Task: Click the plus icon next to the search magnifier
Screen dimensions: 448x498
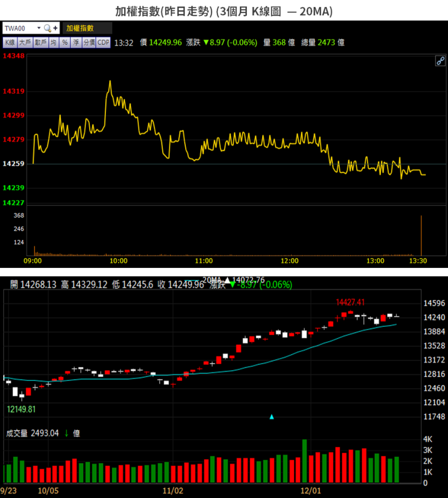Action: (x=56, y=28)
